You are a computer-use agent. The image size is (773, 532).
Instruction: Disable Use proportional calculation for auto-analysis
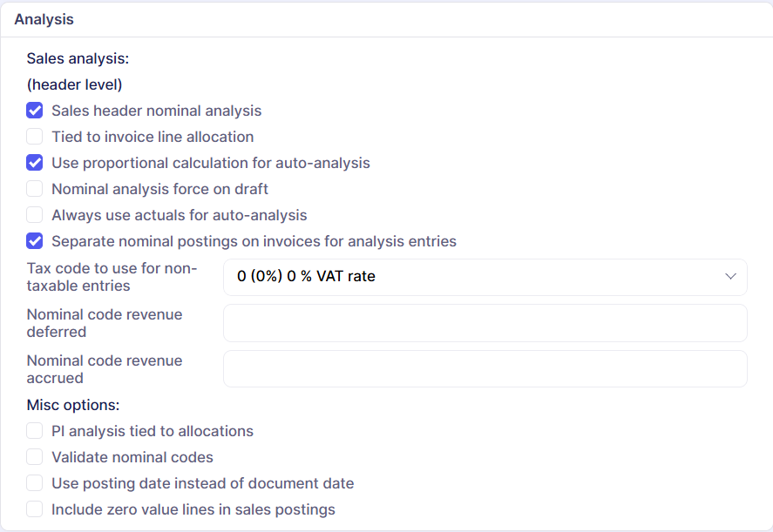point(35,163)
